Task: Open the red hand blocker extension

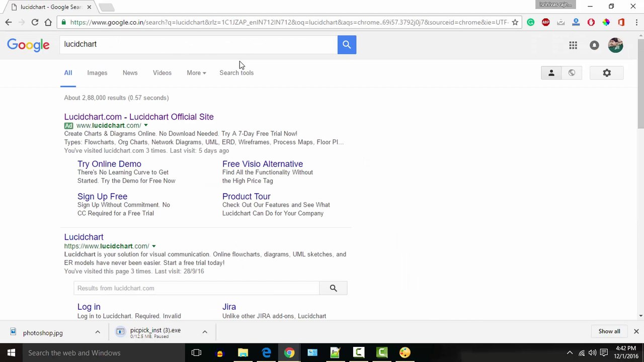Action: tap(591, 22)
